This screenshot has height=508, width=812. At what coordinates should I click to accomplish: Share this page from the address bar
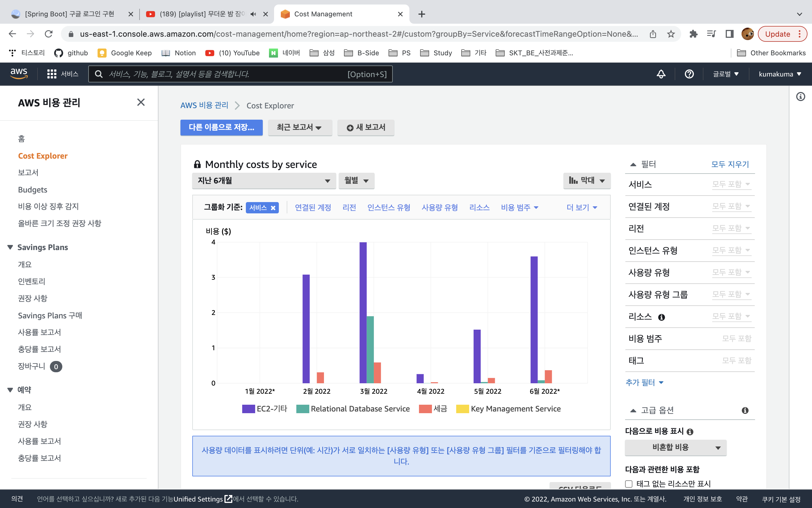pyautogui.click(x=653, y=34)
